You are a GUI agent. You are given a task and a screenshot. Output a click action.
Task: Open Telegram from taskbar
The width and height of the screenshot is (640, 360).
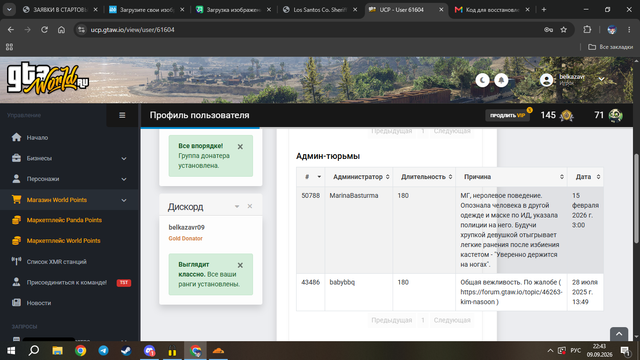pyautogui.click(x=103, y=351)
